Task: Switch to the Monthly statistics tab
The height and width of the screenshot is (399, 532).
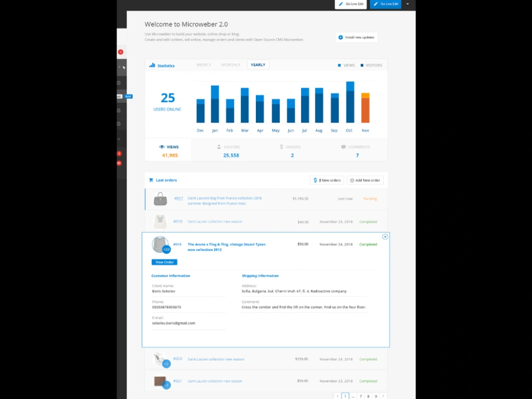Action: pos(231,65)
